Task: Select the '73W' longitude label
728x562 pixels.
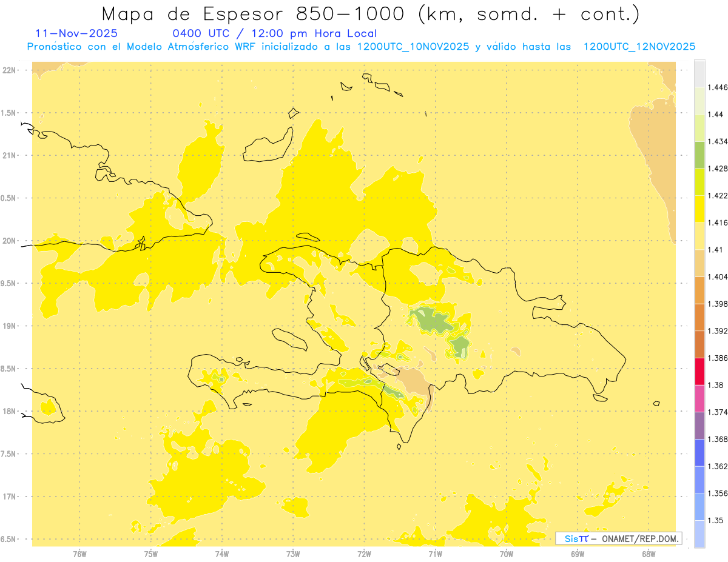Action: [293, 554]
